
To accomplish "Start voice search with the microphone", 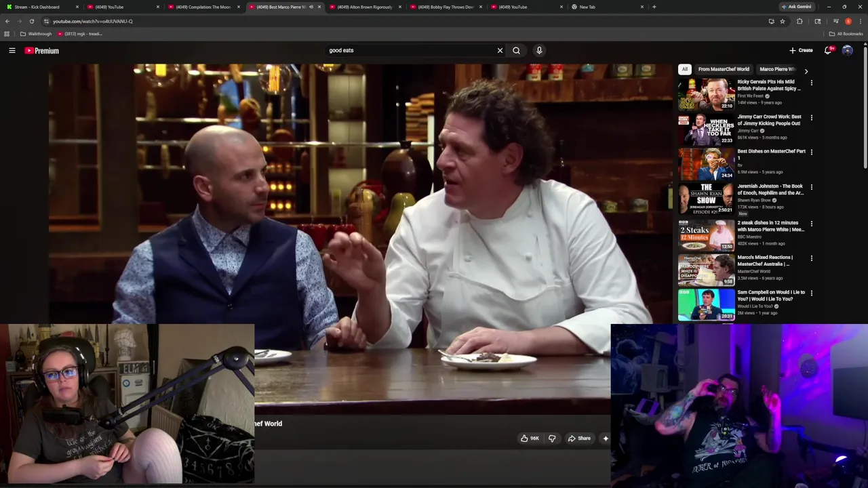I will click(539, 50).
